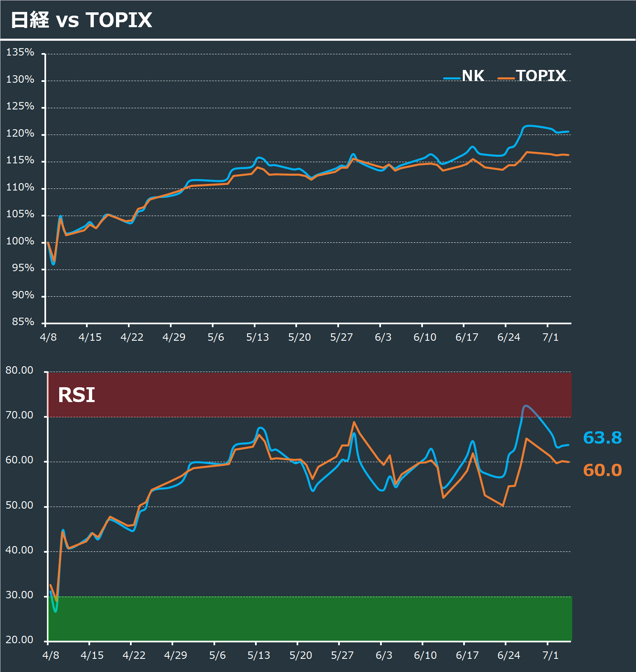Click 5/13 date on the percent chart axis
Image resolution: width=636 pixels, height=672 pixels.
[258, 337]
